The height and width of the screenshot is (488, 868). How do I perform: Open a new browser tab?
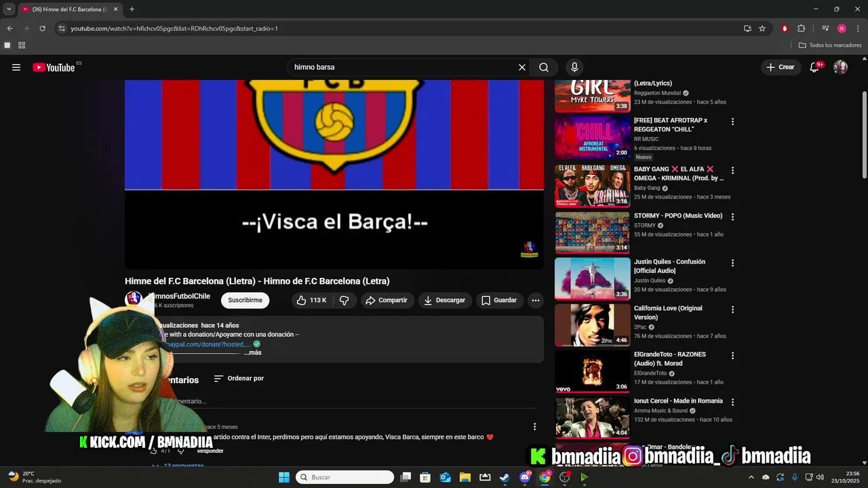pyautogui.click(x=132, y=9)
